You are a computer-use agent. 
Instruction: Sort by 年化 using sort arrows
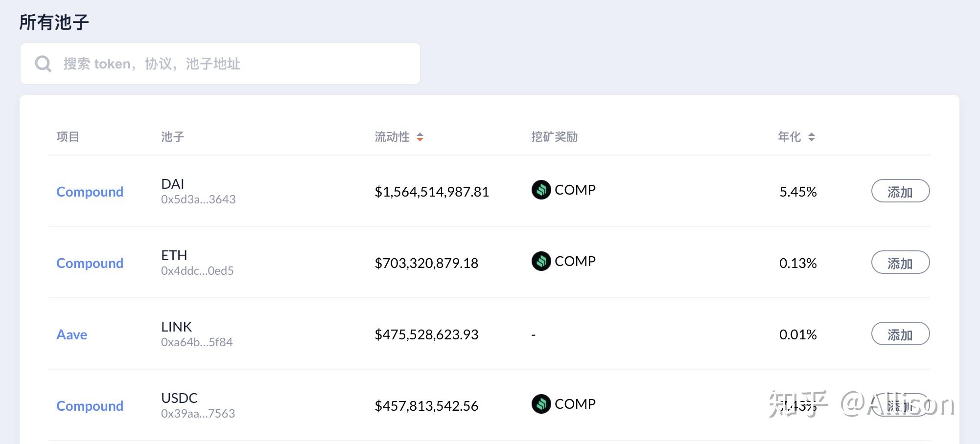pyautogui.click(x=812, y=137)
